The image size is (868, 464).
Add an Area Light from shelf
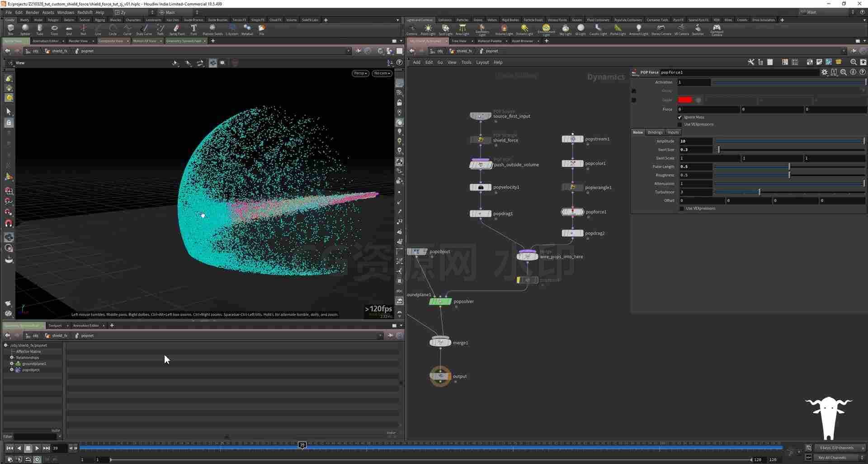click(x=462, y=30)
